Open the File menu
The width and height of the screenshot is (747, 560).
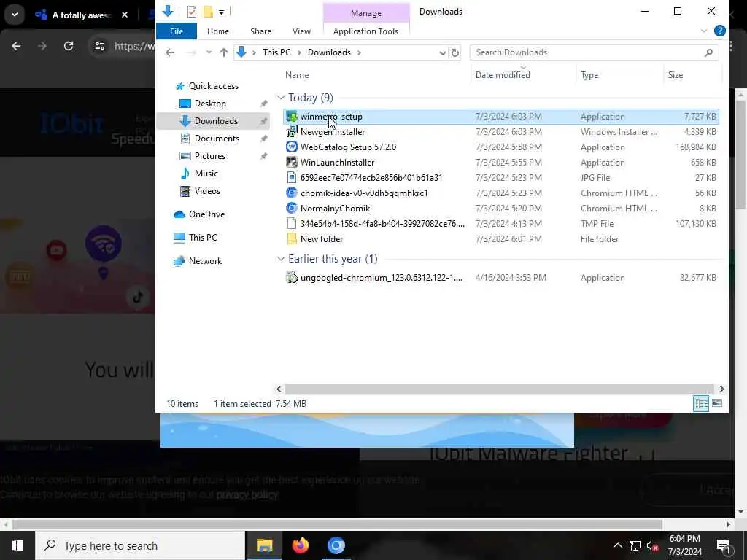[x=177, y=31]
